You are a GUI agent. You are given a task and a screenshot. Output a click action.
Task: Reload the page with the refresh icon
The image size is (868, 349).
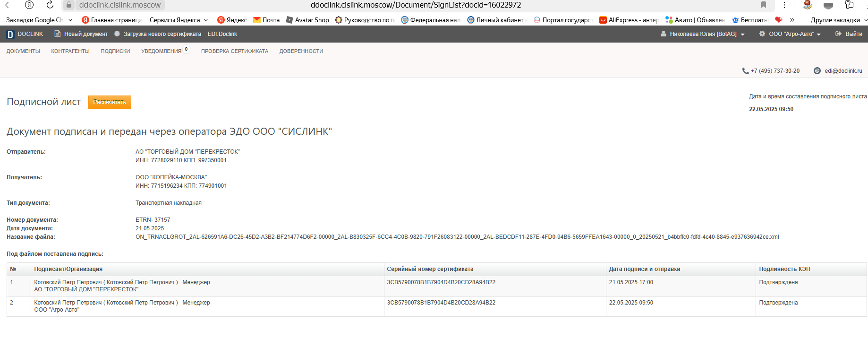click(50, 5)
